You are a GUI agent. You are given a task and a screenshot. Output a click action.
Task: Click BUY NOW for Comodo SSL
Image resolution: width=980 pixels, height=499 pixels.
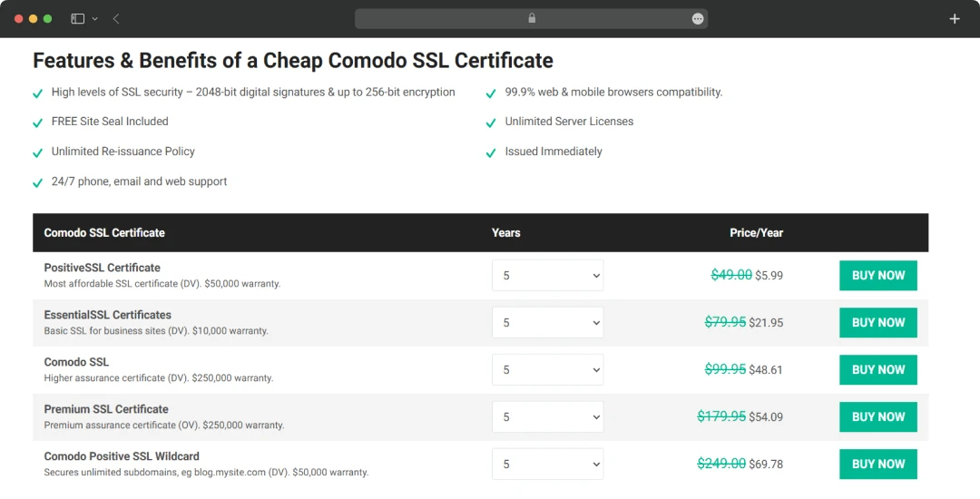click(x=878, y=370)
